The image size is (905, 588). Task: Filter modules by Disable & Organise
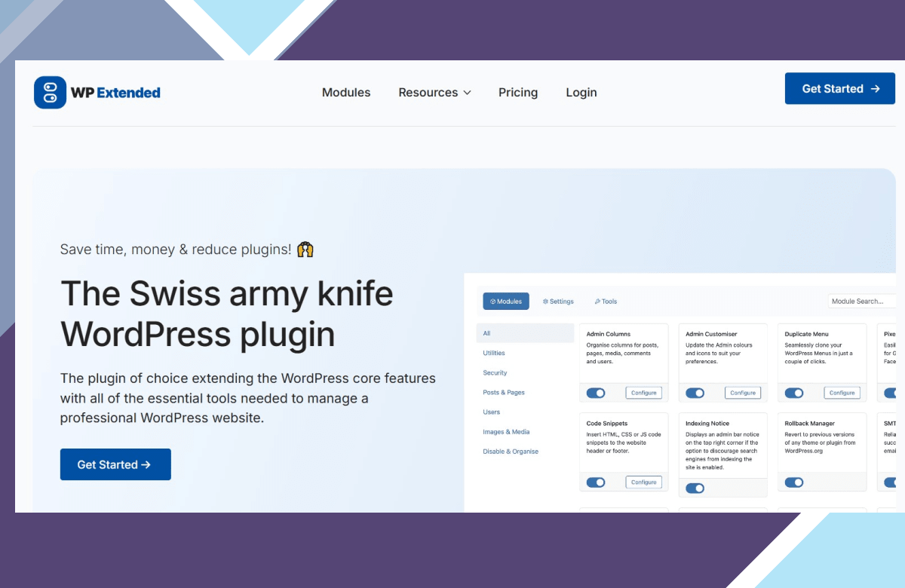point(511,452)
